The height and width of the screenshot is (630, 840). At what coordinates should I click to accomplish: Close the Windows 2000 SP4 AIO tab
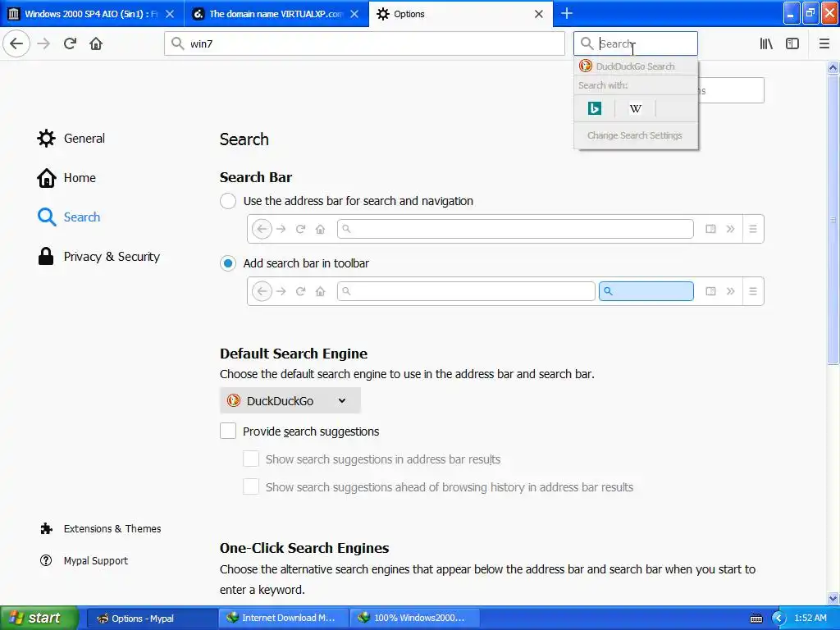[170, 14]
